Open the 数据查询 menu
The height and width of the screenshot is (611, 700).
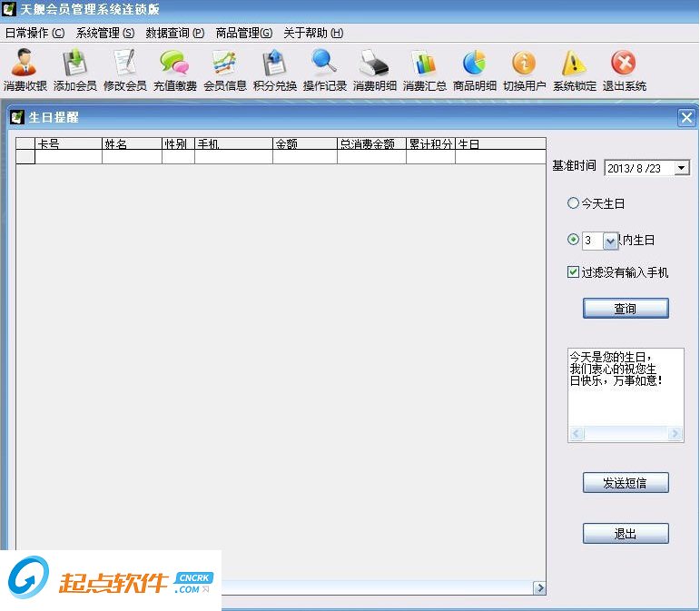pyautogui.click(x=175, y=33)
